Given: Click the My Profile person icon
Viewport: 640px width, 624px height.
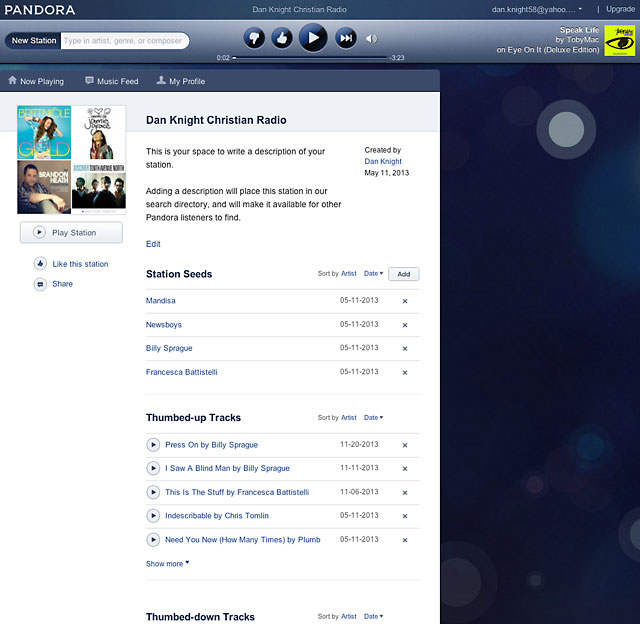Looking at the screenshot, I should pyautogui.click(x=161, y=80).
